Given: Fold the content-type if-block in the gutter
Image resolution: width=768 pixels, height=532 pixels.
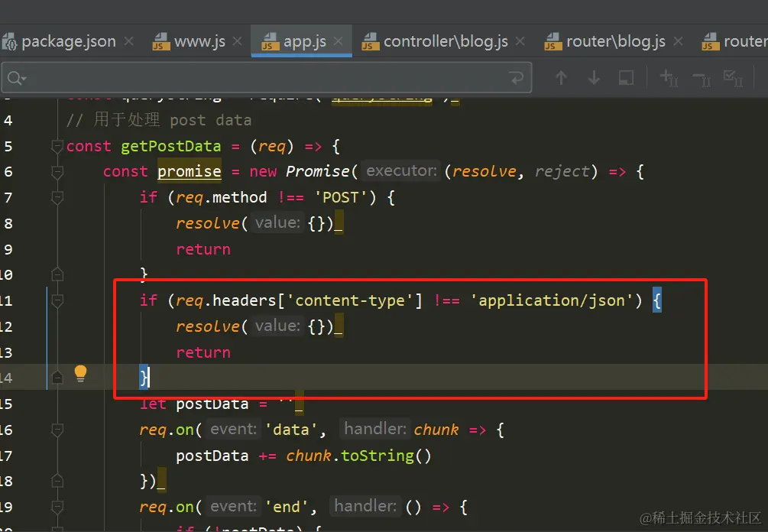Looking at the screenshot, I should (x=57, y=300).
